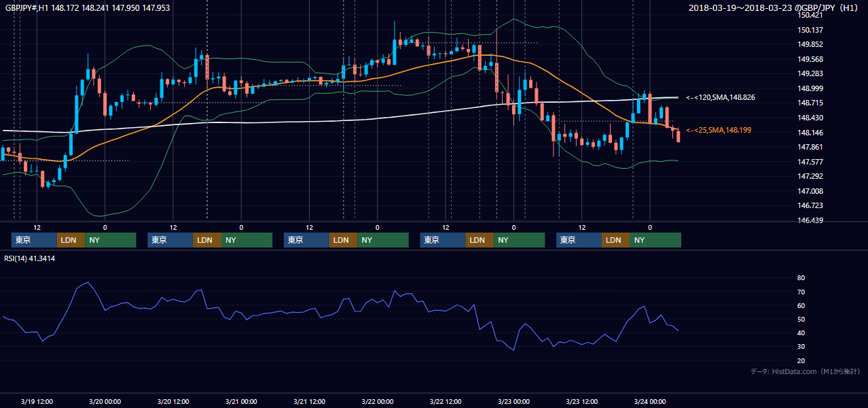The width and height of the screenshot is (868, 408).
Task: Click the 3/19 12:00 date label
Action: tap(37, 401)
